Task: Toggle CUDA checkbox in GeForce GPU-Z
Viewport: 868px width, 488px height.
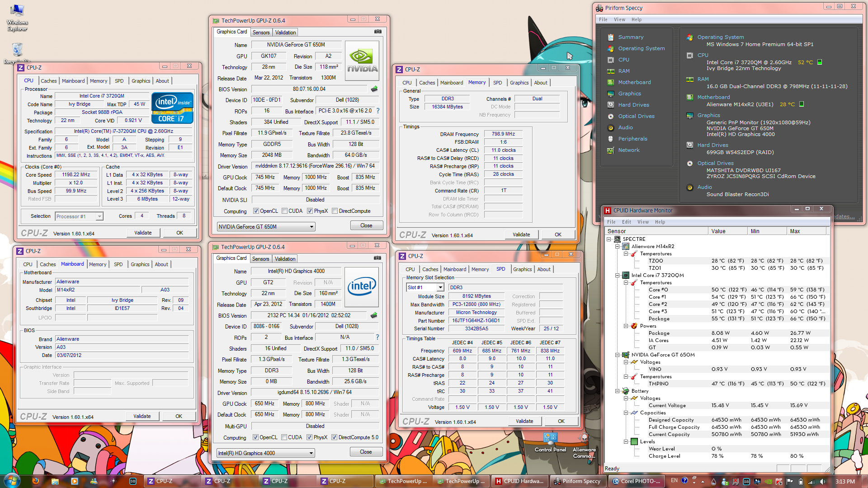Action: click(284, 211)
